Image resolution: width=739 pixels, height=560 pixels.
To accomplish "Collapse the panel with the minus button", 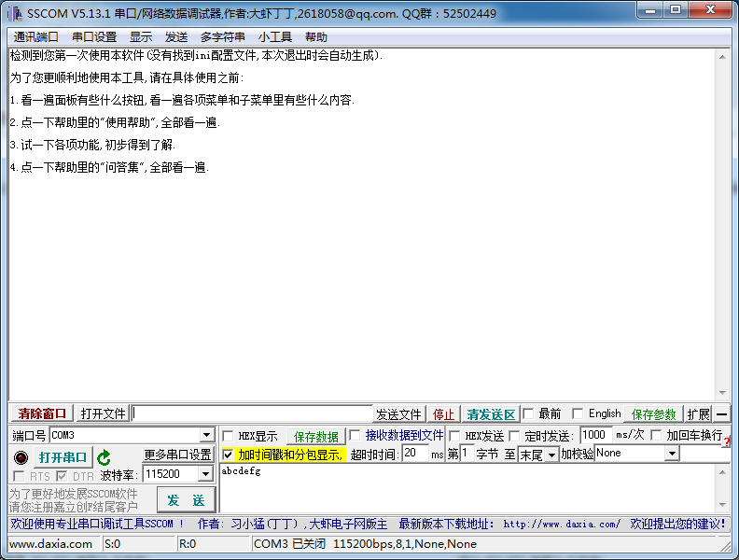I will click(x=722, y=414).
